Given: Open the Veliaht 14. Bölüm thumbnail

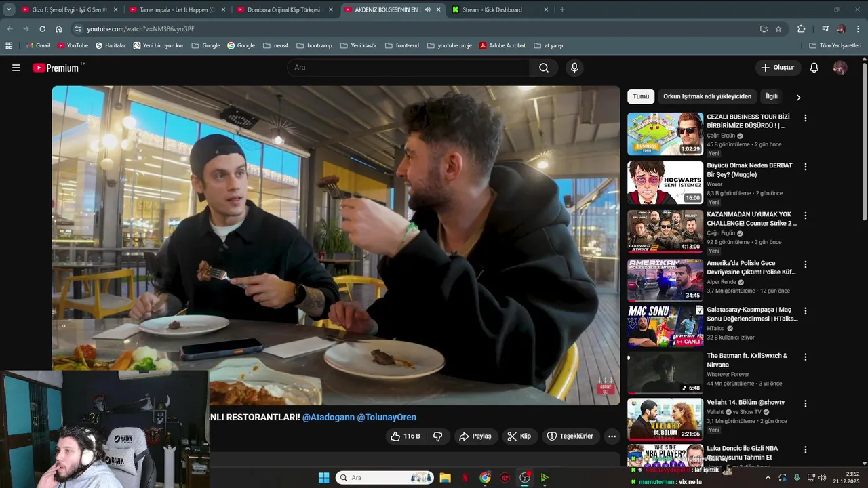Looking at the screenshot, I should click(x=665, y=420).
